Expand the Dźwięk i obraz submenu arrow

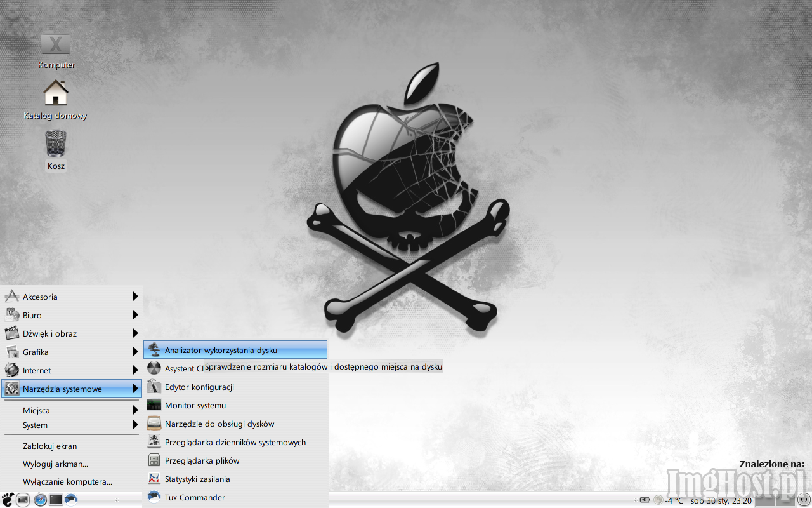tap(135, 333)
